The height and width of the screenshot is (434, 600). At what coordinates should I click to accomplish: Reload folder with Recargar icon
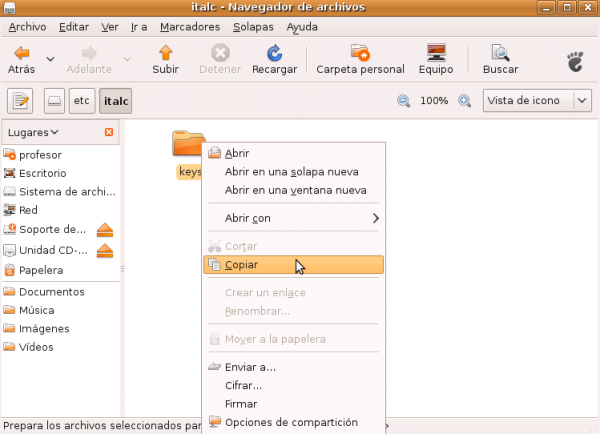(x=273, y=53)
